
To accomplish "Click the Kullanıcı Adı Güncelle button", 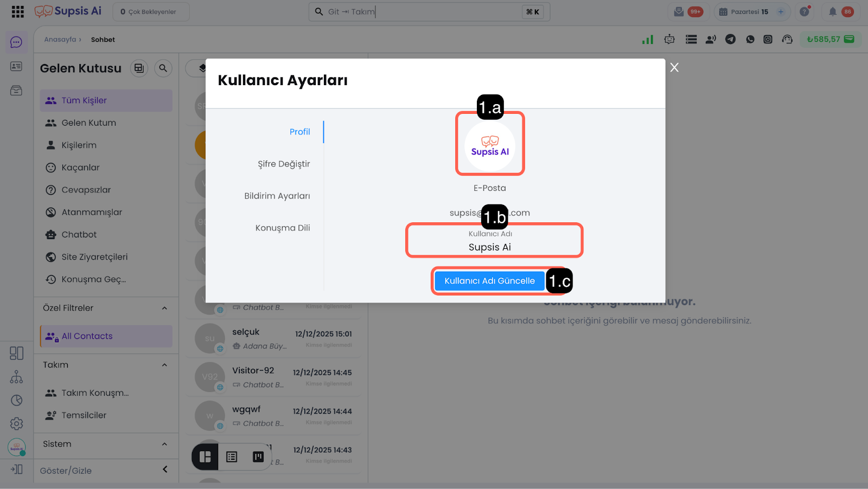I will point(489,281).
